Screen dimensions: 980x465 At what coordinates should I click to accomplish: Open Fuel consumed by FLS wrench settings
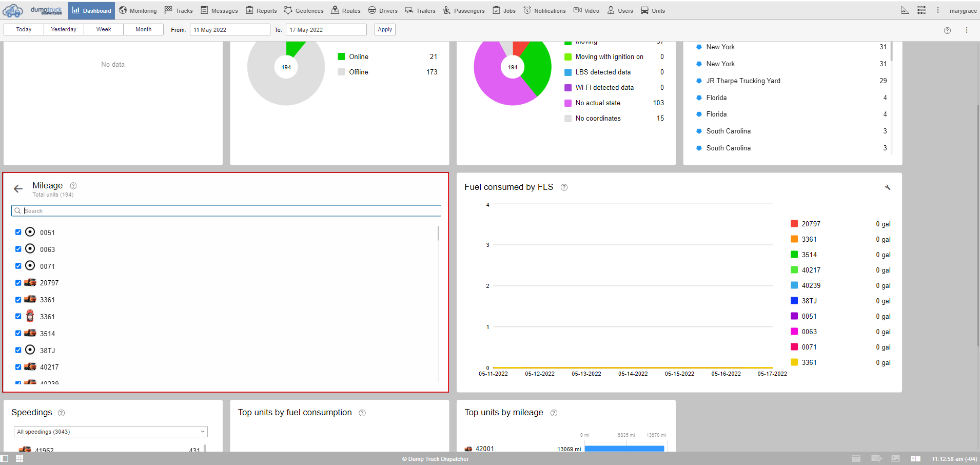(x=887, y=187)
